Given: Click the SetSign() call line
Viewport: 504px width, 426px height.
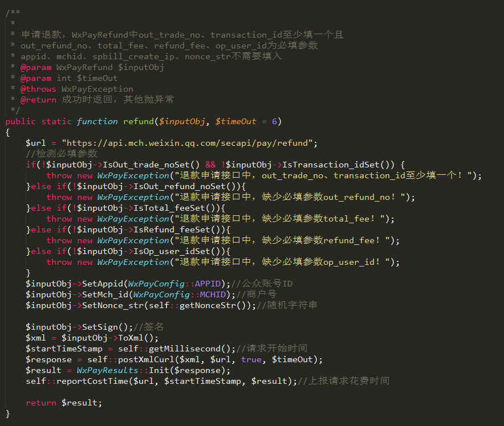Looking at the screenshot, I should 95,327.
